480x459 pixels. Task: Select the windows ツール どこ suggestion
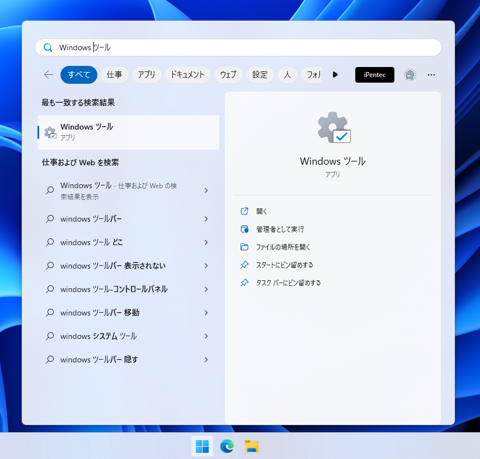pyautogui.click(x=91, y=242)
